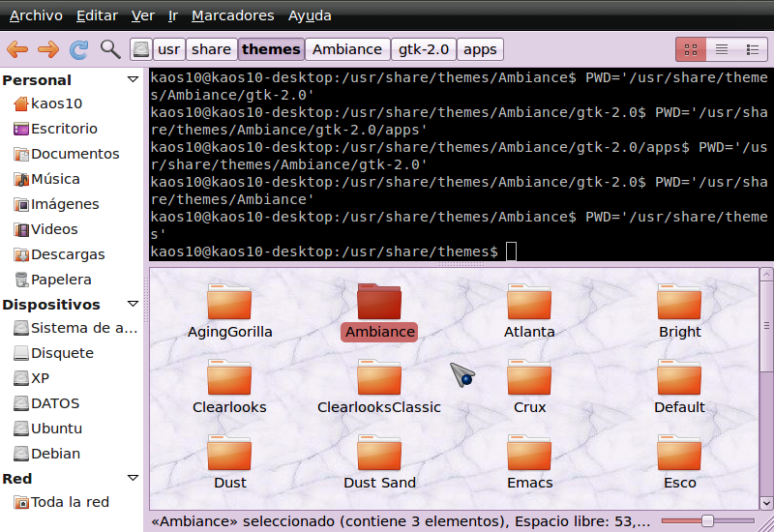Select the ClearlooksClassic theme folder

point(379,386)
